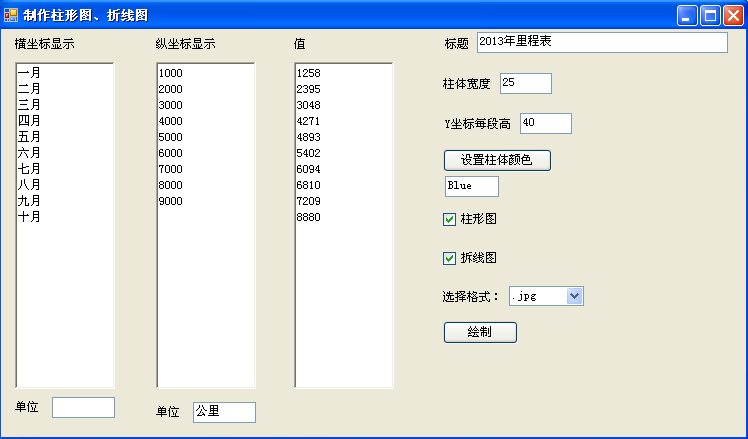Select 十月 in the month list
748x439 pixels.
coord(29,217)
